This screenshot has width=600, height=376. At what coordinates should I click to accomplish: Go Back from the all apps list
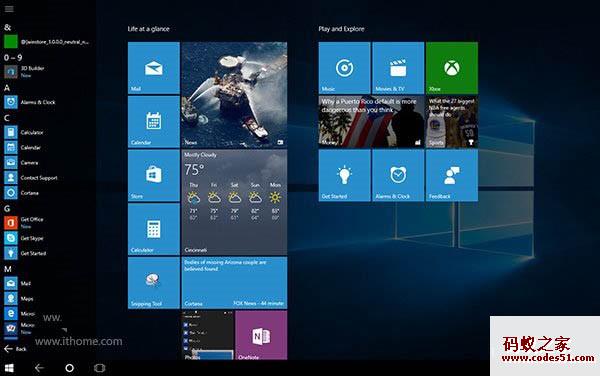point(15,348)
